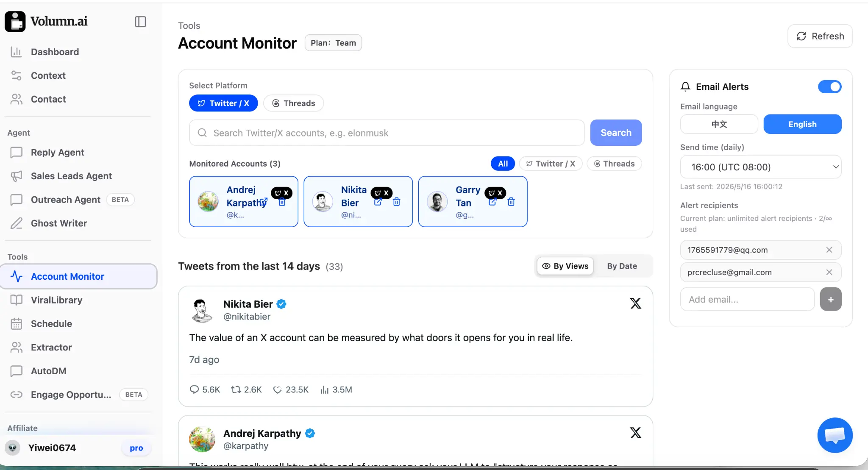Screen dimensions: 868x470
Task: Click the plus button to add email
Action: 831,299
